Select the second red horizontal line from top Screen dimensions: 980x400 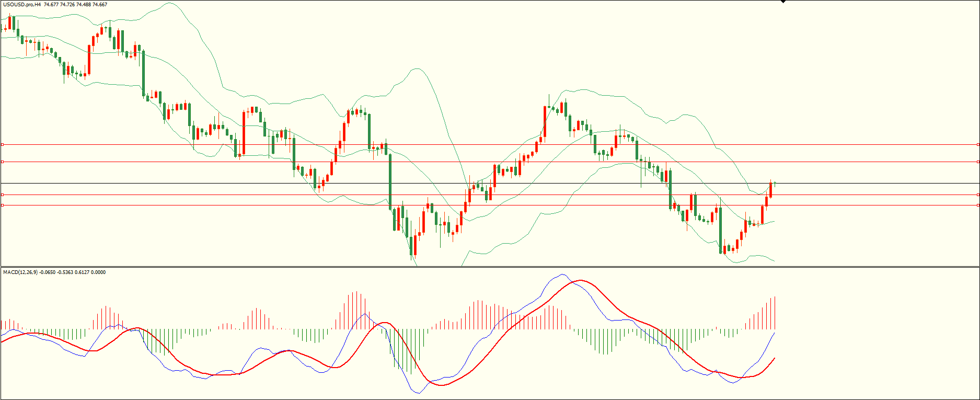point(490,162)
